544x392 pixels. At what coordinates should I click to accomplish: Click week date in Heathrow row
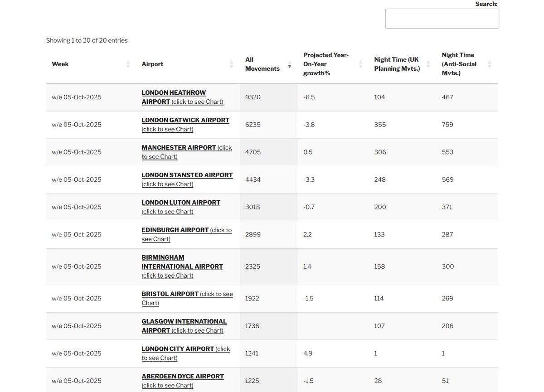click(77, 97)
